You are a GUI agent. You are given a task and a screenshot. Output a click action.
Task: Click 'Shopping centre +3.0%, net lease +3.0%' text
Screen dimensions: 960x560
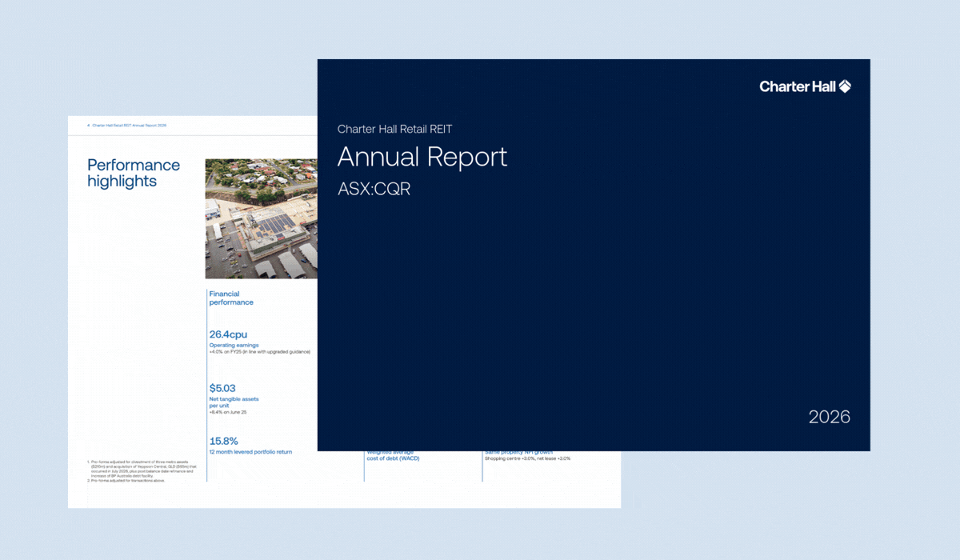tap(527, 458)
